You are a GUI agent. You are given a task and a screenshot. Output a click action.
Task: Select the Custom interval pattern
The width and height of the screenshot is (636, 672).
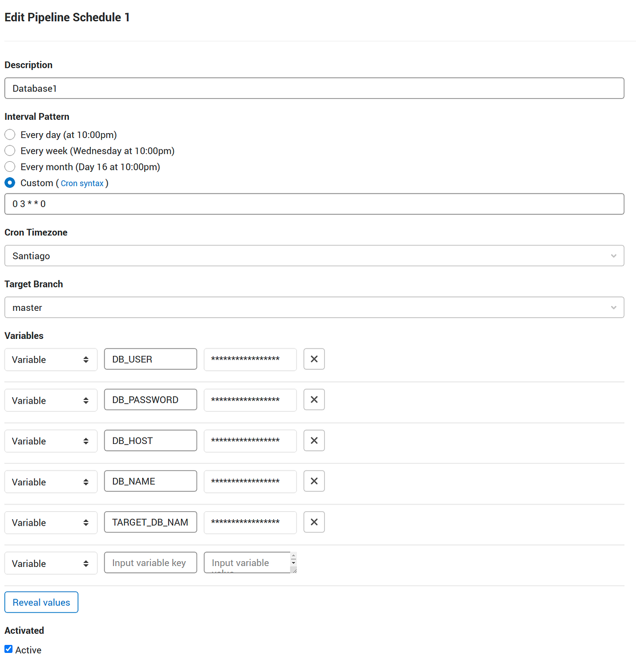point(10,182)
